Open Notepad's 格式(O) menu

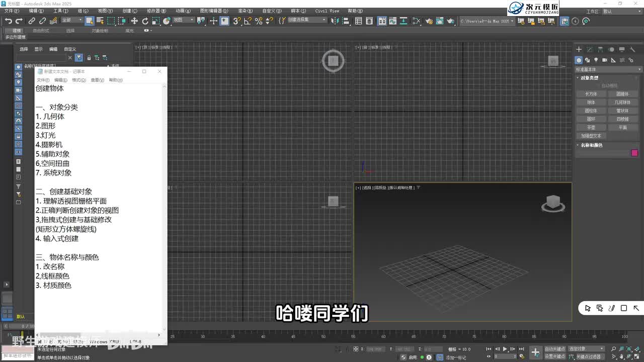(x=79, y=80)
